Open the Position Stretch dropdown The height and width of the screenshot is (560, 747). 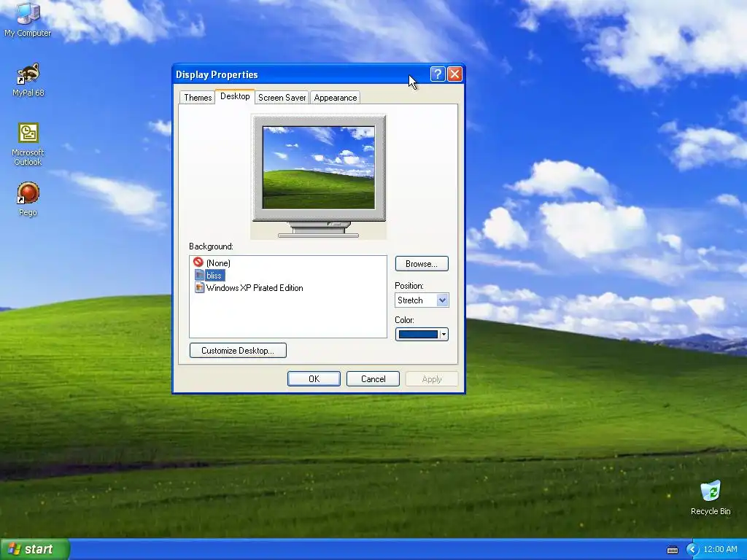422,300
